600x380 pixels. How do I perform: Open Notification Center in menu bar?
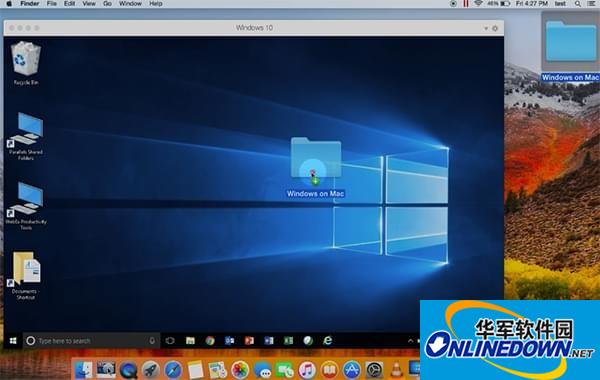pyautogui.click(x=591, y=4)
